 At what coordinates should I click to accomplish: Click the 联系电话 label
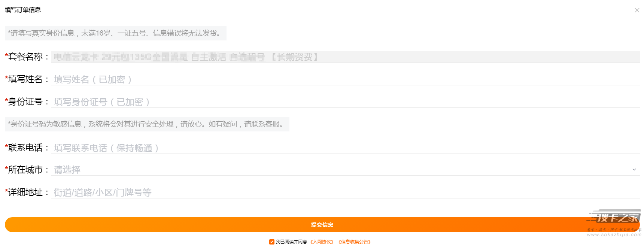pyautogui.click(x=27, y=148)
